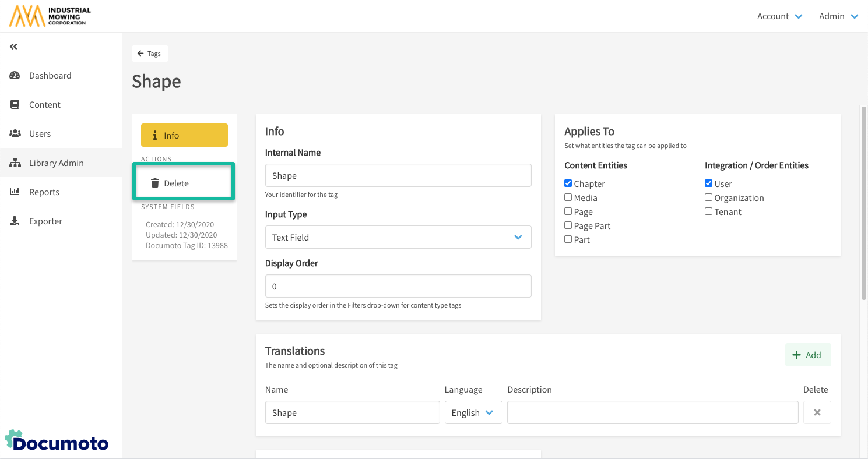Open the Exporter section

(45, 221)
